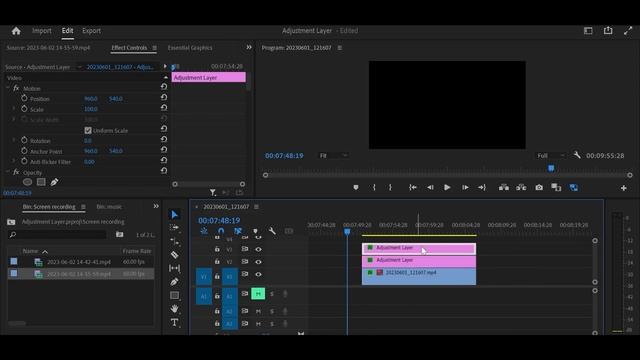640x360 pixels.
Task: Click the Home icon
Action: (16, 31)
